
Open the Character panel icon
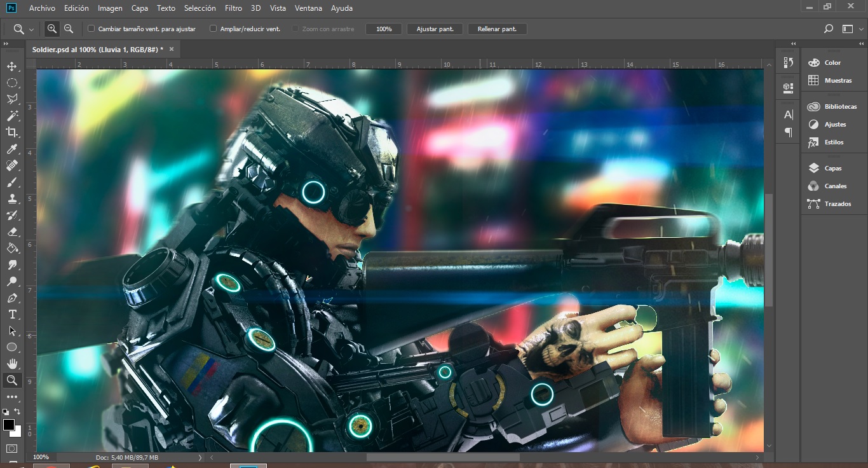point(789,114)
